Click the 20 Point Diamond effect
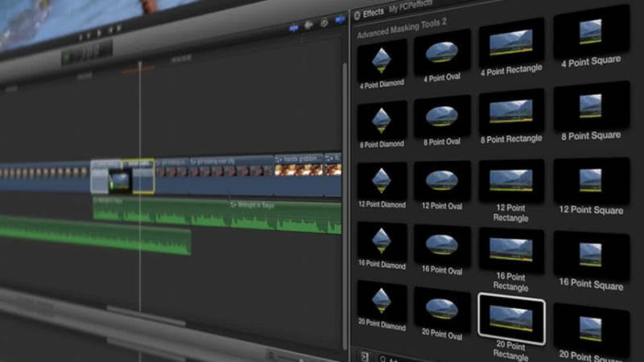Viewport: 644px width, 362px height. click(382, 306)
